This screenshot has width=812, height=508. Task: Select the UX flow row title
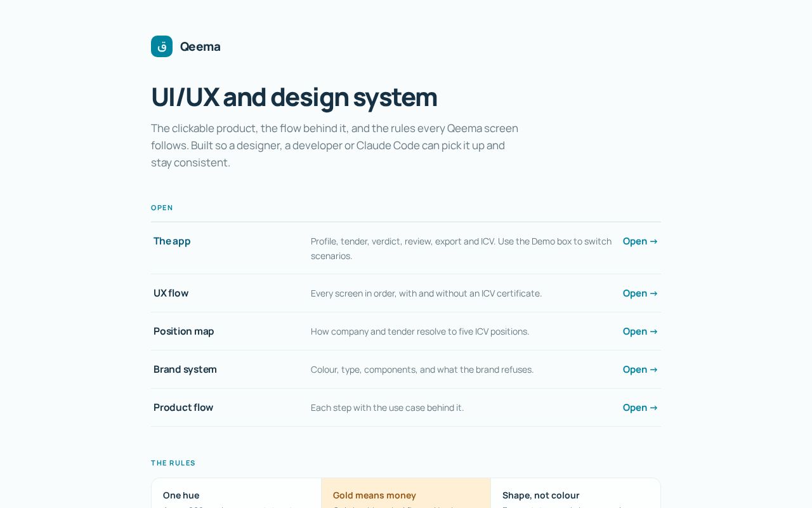[171, 293]
